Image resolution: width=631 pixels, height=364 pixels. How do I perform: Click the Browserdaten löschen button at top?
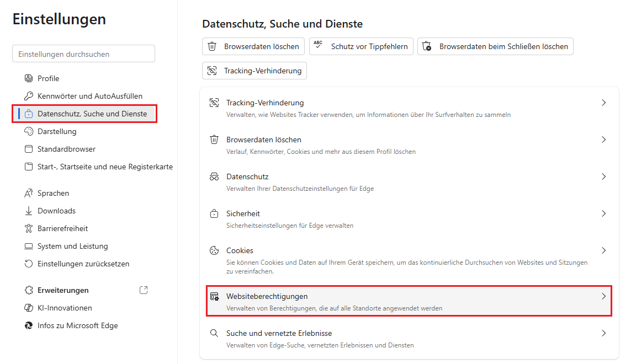click(253, 46)
